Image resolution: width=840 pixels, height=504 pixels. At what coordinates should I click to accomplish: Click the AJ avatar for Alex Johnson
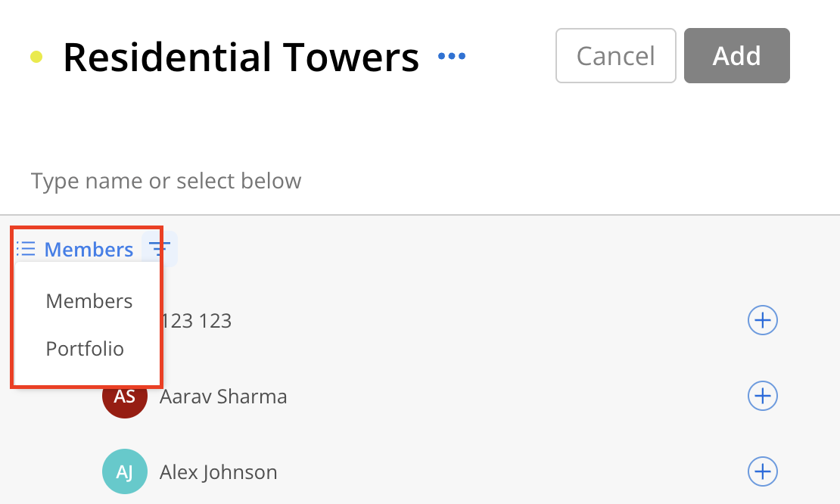pos(125,471)
